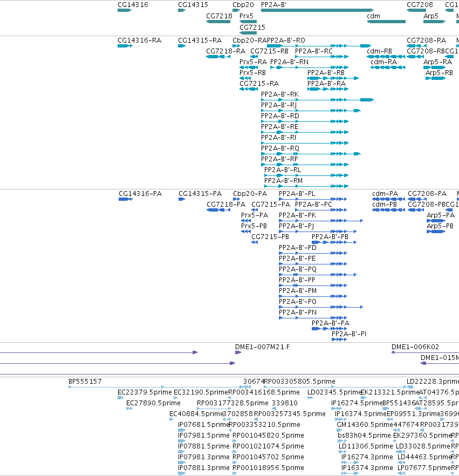Select protein Prx5-PB

tap(254, 226)
